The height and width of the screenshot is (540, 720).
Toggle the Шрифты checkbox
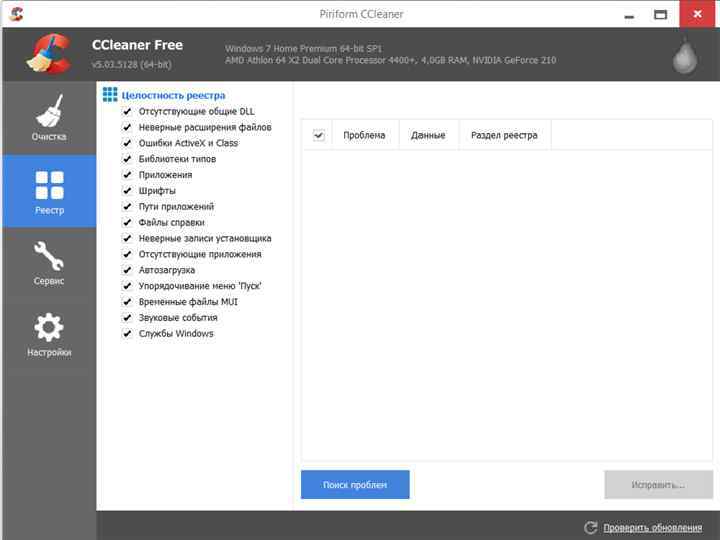click(127, 191)
